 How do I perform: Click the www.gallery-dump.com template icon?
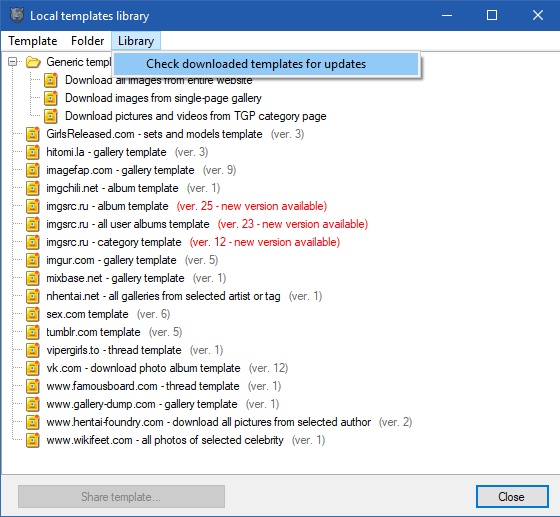point(32,404)
